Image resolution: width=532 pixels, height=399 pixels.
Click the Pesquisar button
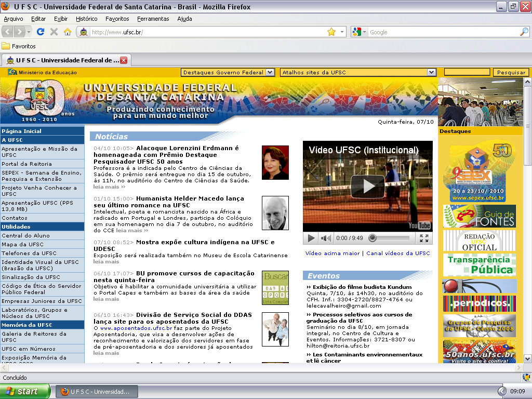(x=511, y=73)
